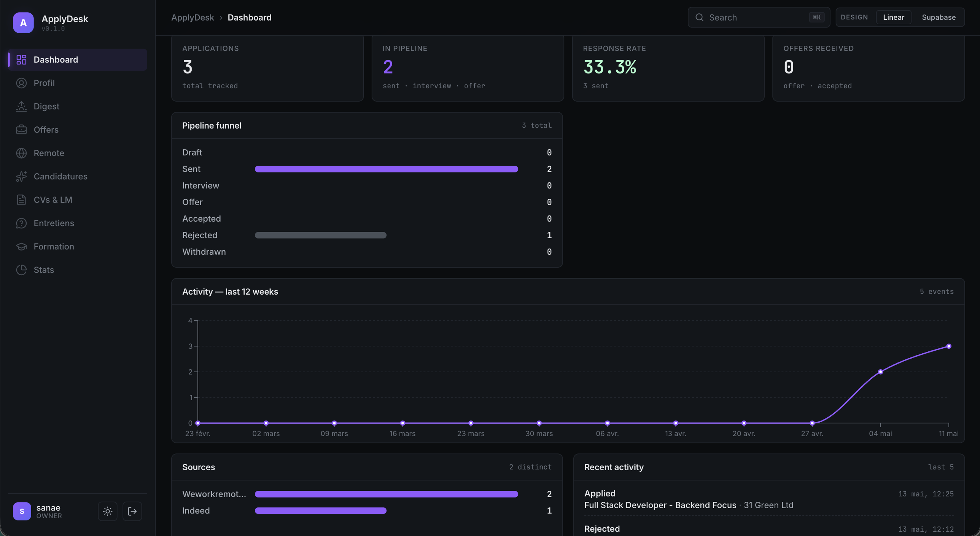Click the 11 mai chart data point

point(949,346)
